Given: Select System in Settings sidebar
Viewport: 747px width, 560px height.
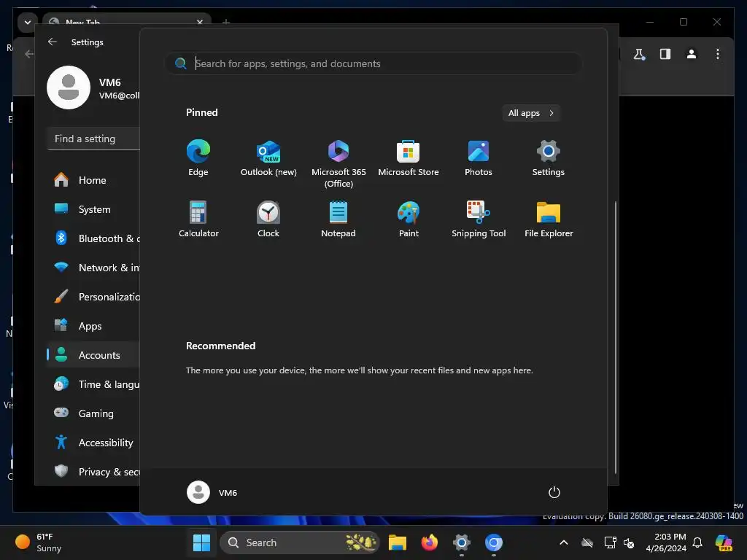Looking at the screenshot, I should pos(93,209).
